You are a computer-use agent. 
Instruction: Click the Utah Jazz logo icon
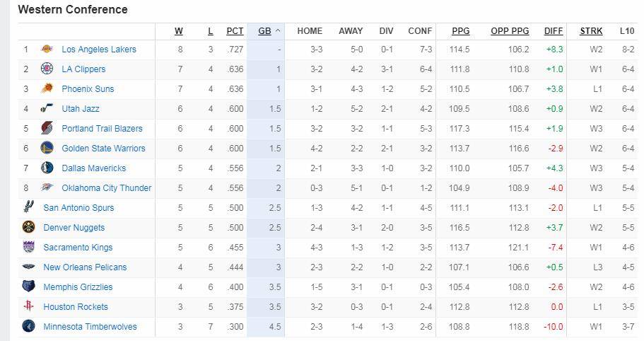pos(47,109)
